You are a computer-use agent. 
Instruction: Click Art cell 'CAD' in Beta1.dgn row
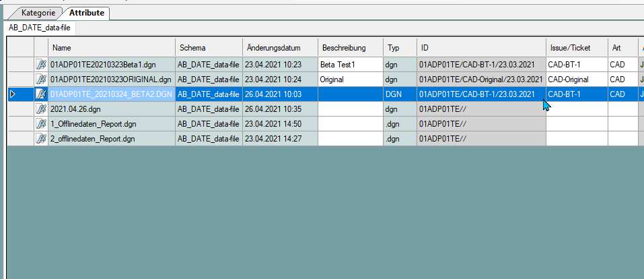click(x=623, y=65)
